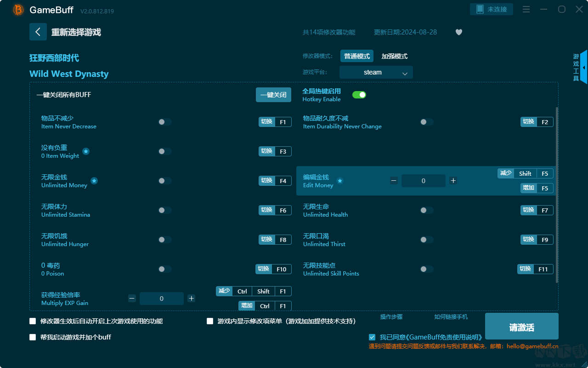
Task: Click the F1 hotkey for Item Never Decrease
Action: coord(275,122)
